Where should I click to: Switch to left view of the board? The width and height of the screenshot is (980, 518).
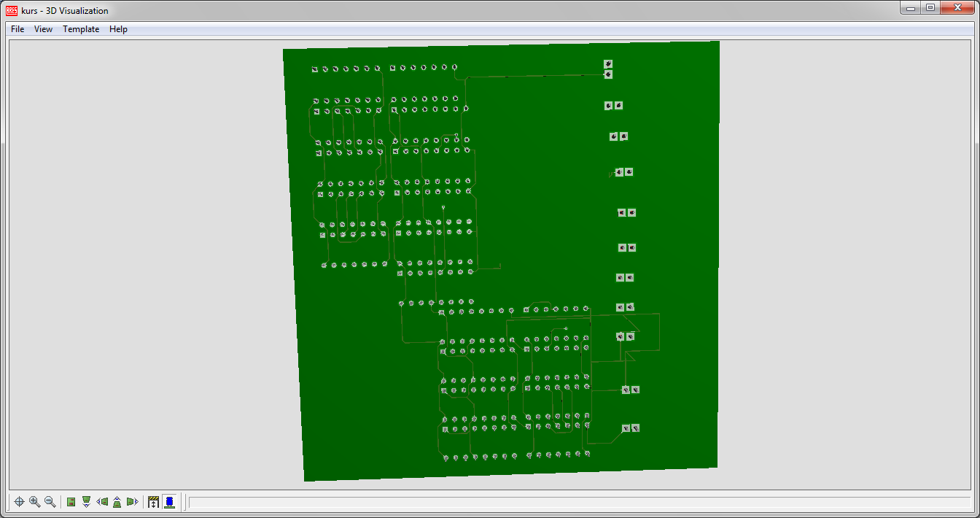pyautogui.click(x=102, y=502)
